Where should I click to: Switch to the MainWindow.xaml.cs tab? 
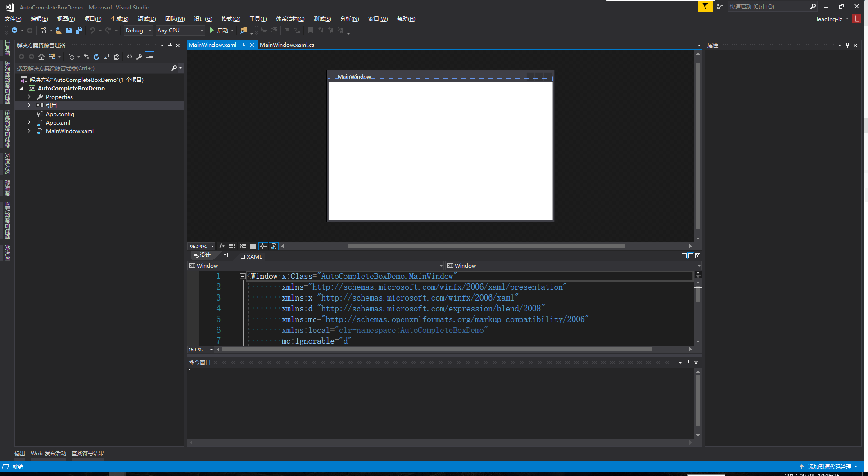[287, 45]
